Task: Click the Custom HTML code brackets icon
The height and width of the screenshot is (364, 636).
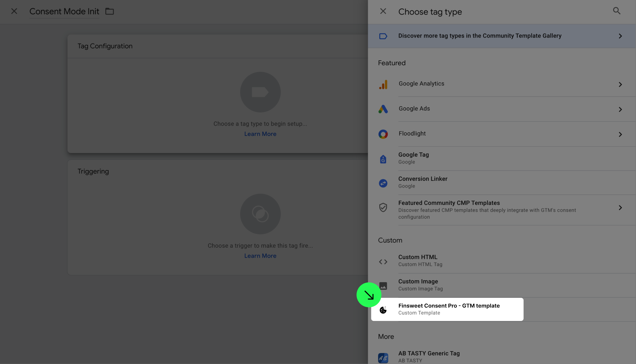Action: [x=383, y=262]
